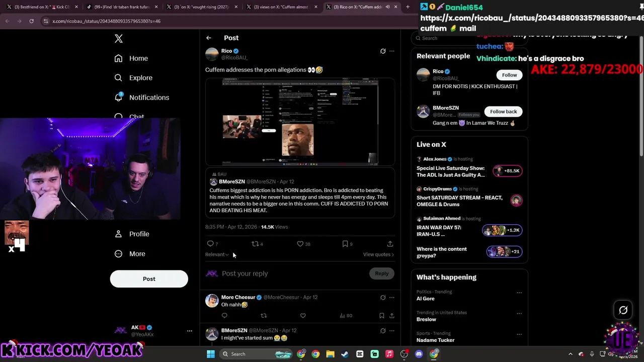Grok icon on More Cheesur comment
Screen dimensions: 644x362
coord(383,297)
